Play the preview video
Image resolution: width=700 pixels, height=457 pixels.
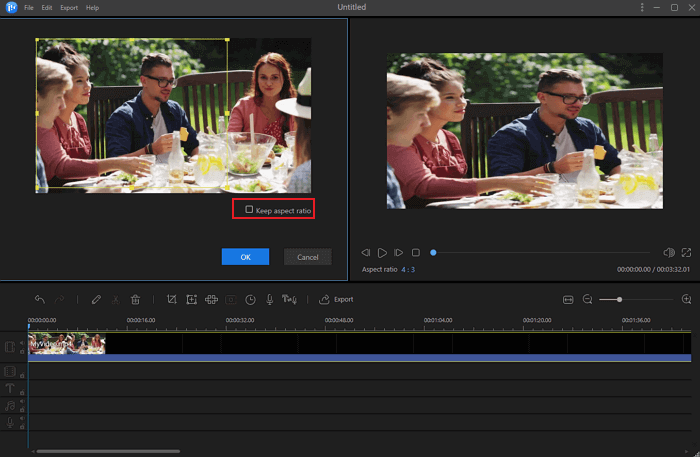382,253
